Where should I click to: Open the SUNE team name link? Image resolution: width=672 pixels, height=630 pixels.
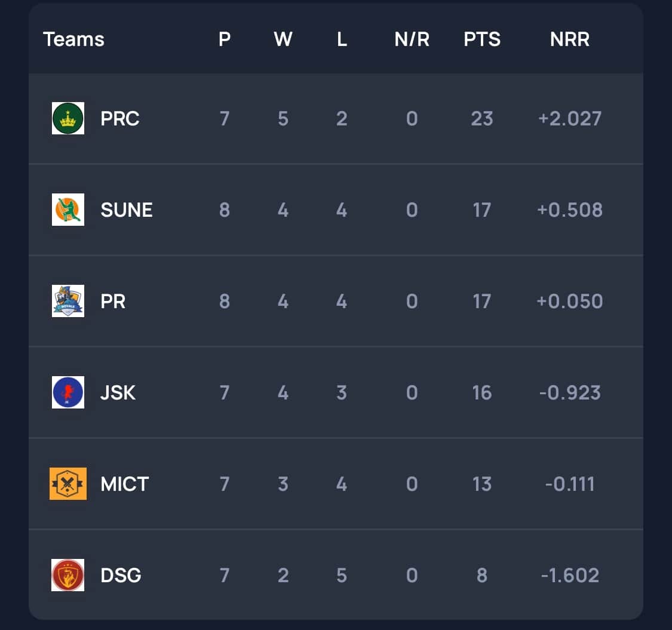(127, 210)
